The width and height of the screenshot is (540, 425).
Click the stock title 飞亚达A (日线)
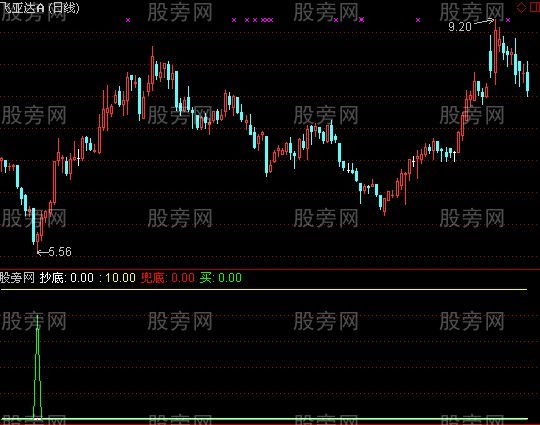click(40, 8)
